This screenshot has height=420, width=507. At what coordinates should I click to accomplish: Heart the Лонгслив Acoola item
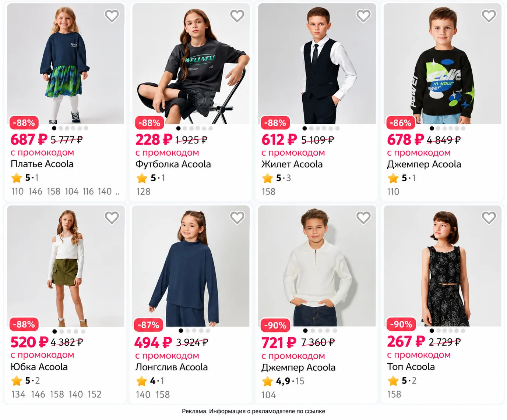coord(237,218)
